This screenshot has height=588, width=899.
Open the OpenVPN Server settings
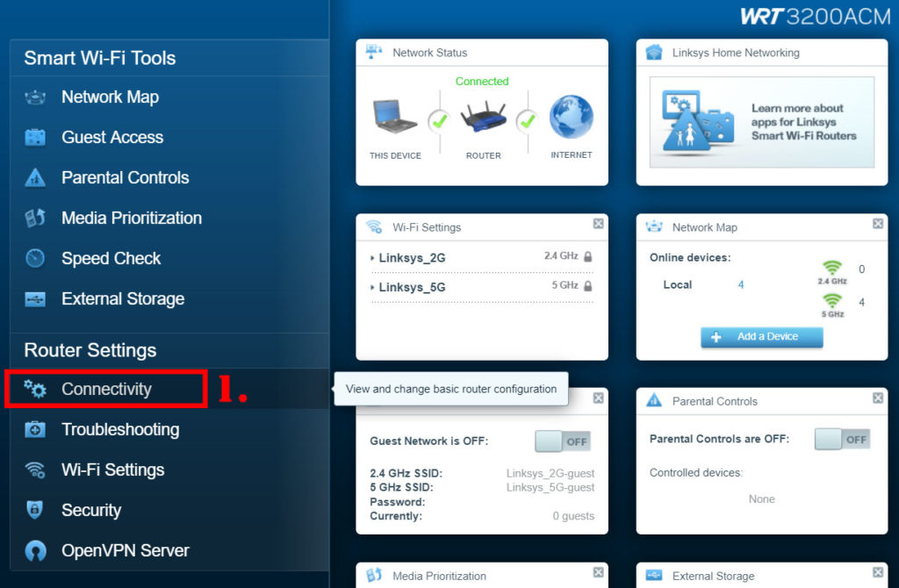point(124,550)
